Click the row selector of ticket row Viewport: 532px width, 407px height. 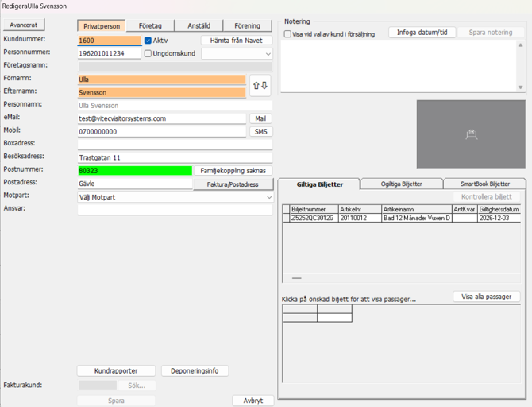click(287, 218)
